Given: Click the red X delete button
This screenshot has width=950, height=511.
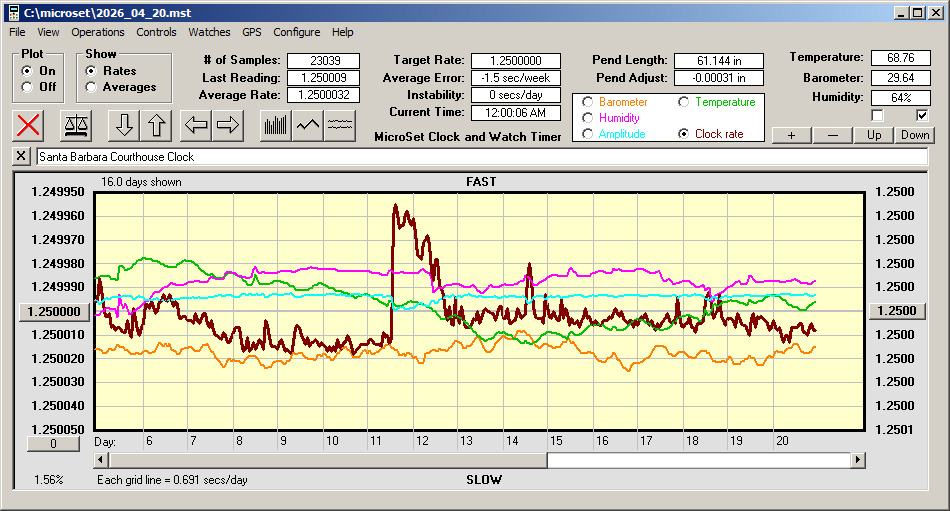Looking at the screenshot, I should [29, 125].
